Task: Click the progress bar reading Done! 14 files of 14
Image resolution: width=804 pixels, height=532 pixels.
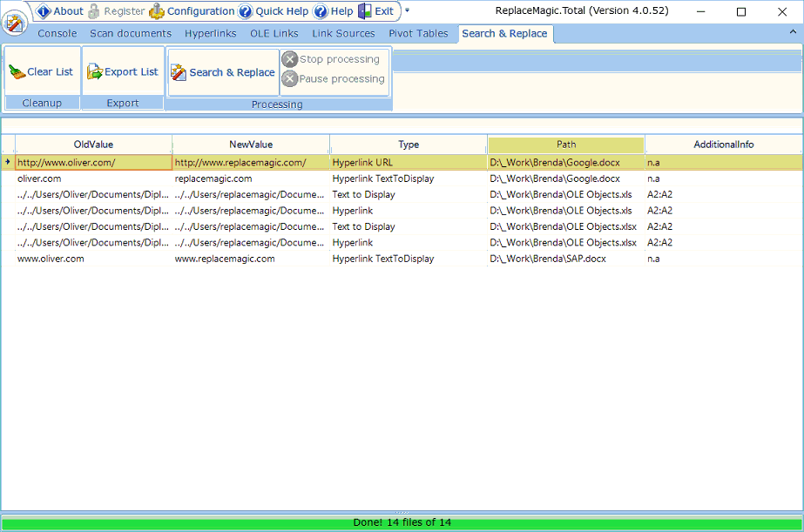Action: (402, 522)
